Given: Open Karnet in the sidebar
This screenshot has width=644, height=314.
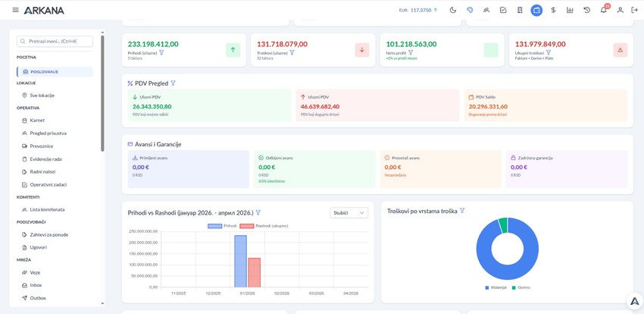Looking at the screenshot, I should 37,121.
